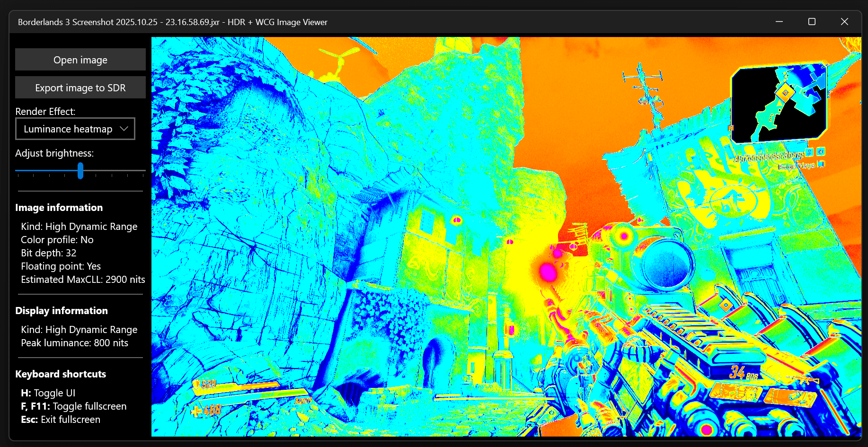The image size is (868, 447).
Task: Click the 'Esc: Exit fullscreen' text
Action: point(61,420)
